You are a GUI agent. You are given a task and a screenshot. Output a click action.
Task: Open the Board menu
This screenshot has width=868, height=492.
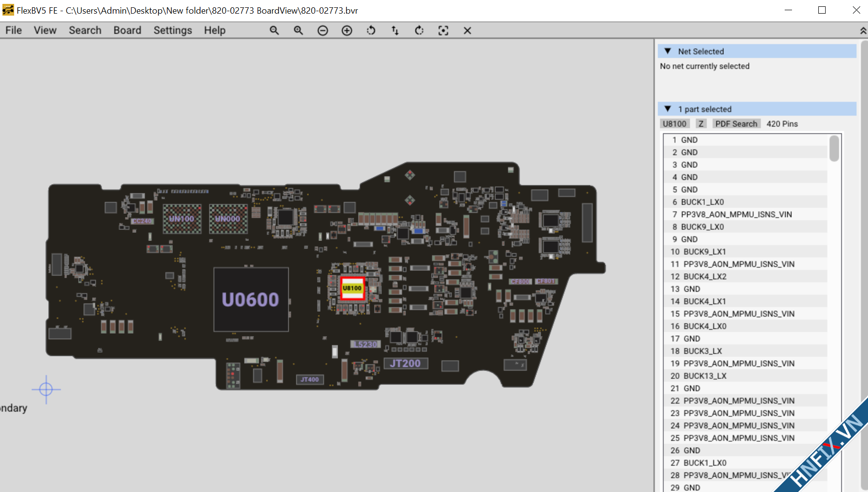(127, 30)
